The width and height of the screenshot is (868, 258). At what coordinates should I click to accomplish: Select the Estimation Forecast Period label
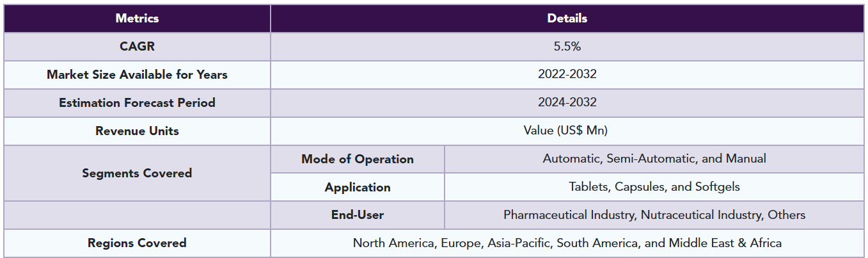click(x=137, y=103)
